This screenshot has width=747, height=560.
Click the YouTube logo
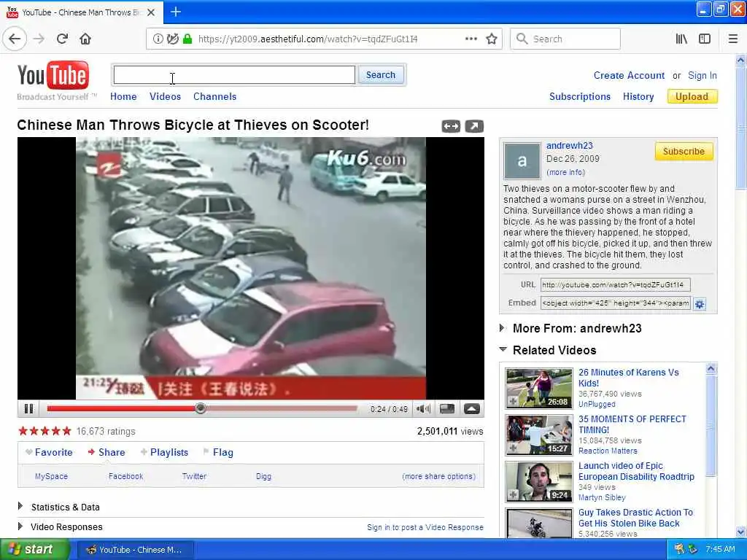(53, 75)
